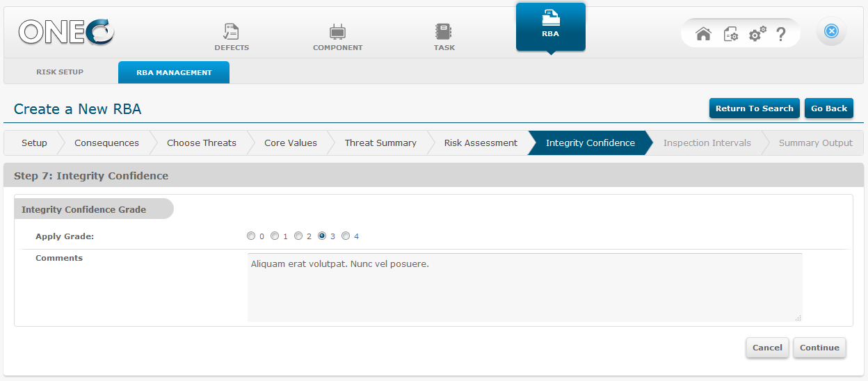The height and width of the screenshot is (381, 868).
Task: Open help with the question mark icon
Action: (781, 33)
